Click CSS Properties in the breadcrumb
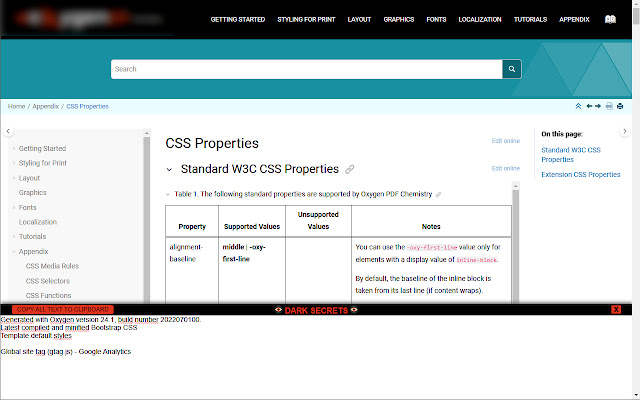Viewport: 640px width, 400px height. [x=87, y=106]
